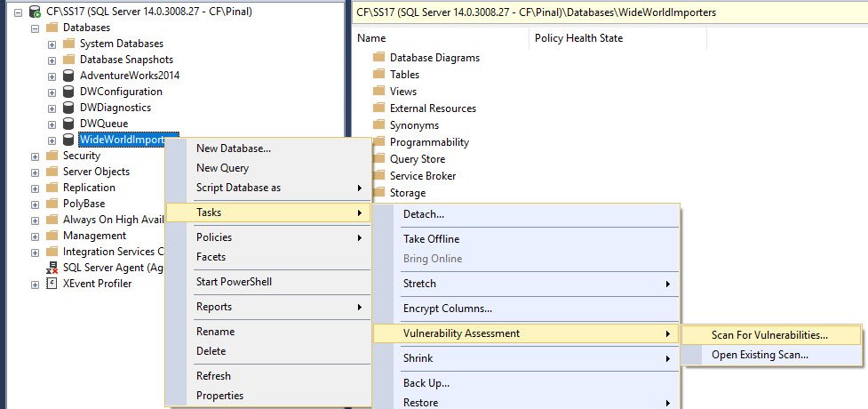The height and width of the screenshot is (409, 868).
Task: Click the Synonyms folder icon
Action: tap(378, 125)
